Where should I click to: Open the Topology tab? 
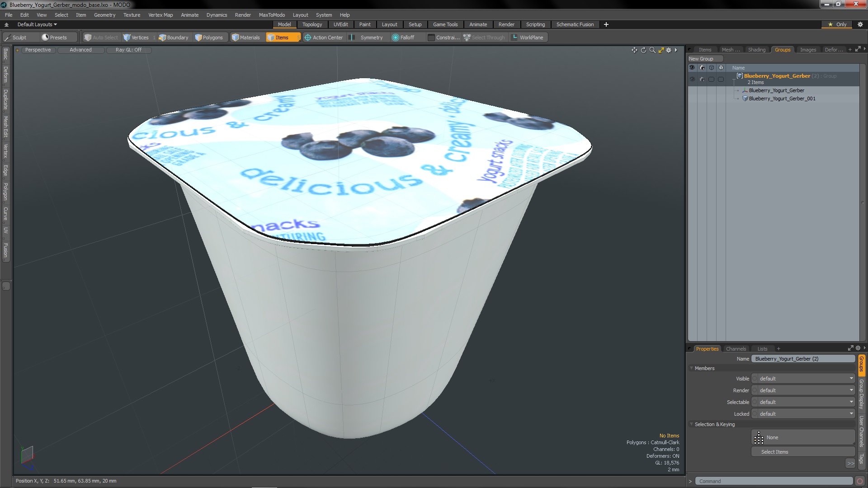[312, 24]
